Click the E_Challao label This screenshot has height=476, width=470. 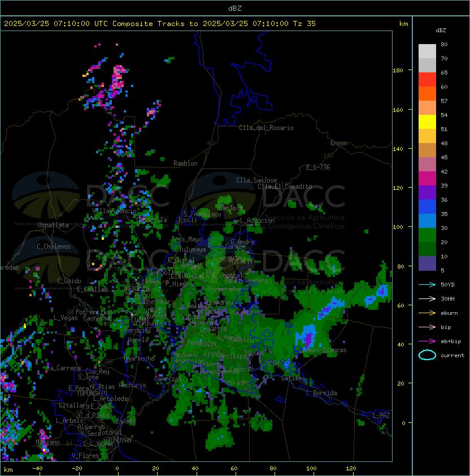[x=92, y=289]
